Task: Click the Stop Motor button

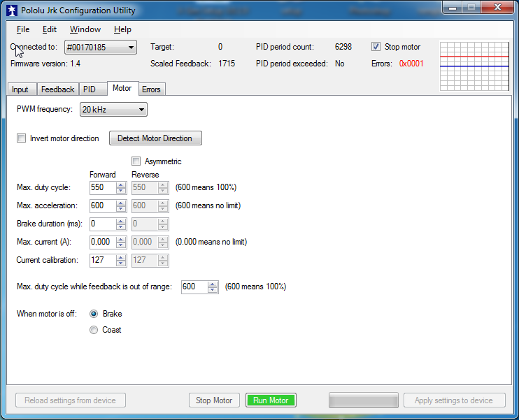Action: click(214, 400)
